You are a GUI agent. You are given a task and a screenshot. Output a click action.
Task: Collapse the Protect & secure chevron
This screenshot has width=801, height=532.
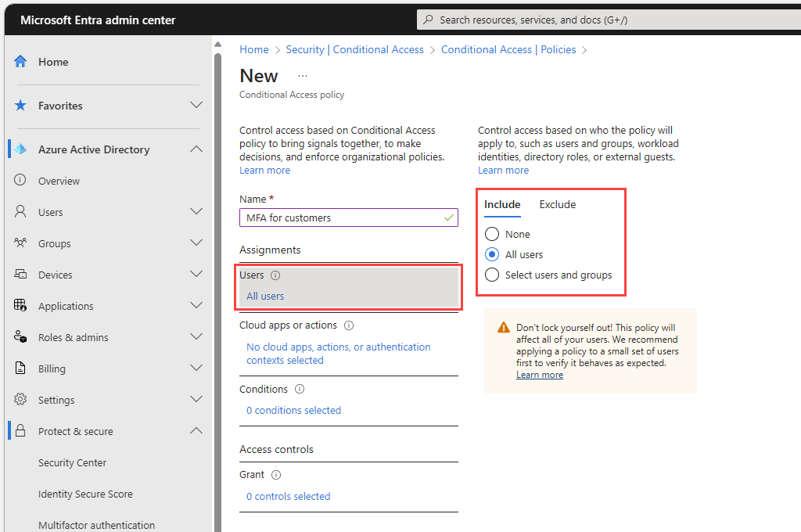pyautogui.click(x=196, y=431)
